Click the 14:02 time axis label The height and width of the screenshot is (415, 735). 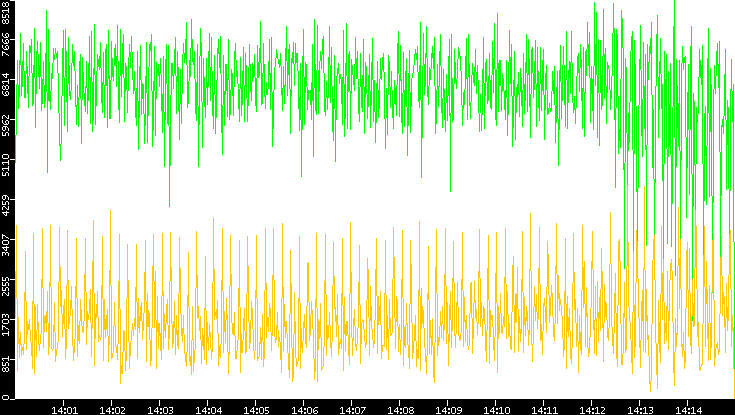tap(112, 410)
